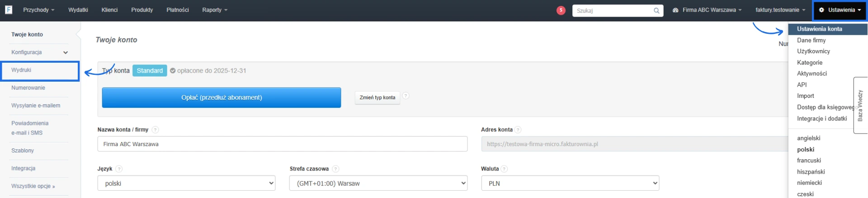Open the Raporty dropdown menu
Screen dimensions: 868x198
215,10
